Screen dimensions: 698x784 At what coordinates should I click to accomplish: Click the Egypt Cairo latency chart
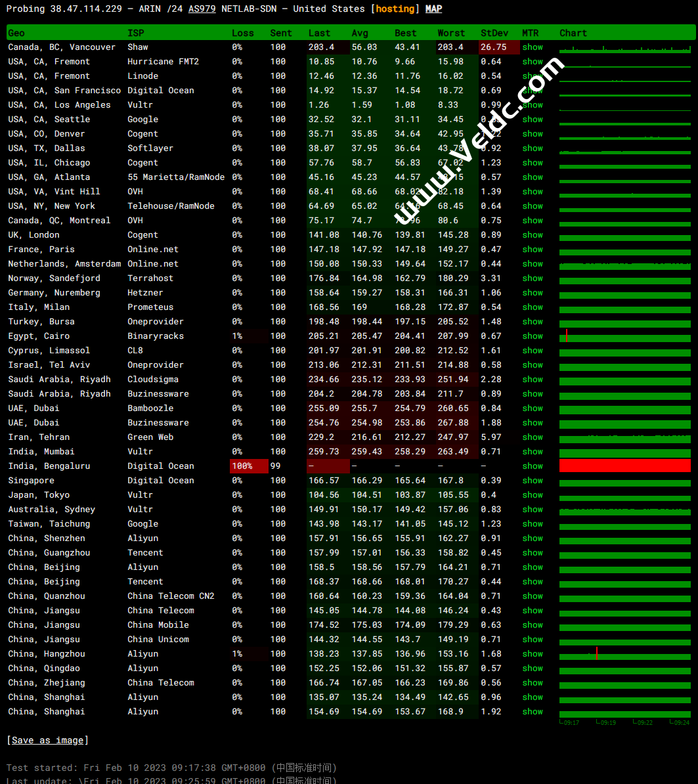(624, 336)
